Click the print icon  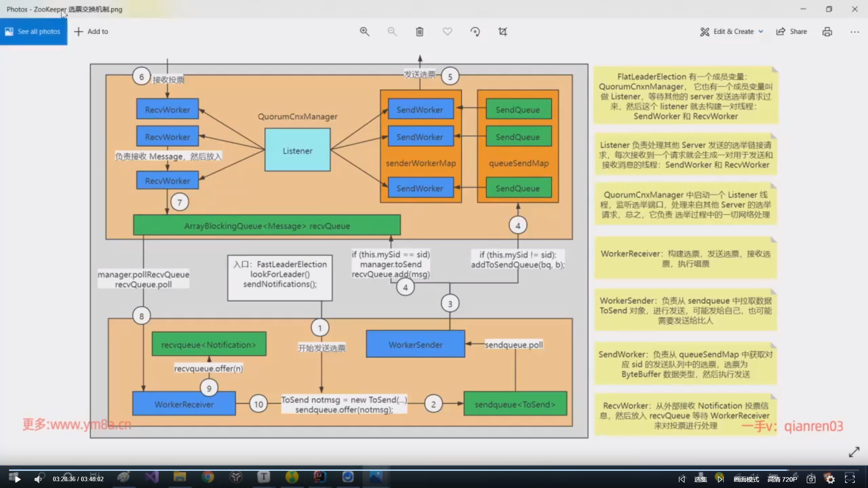tap(827, 32)
